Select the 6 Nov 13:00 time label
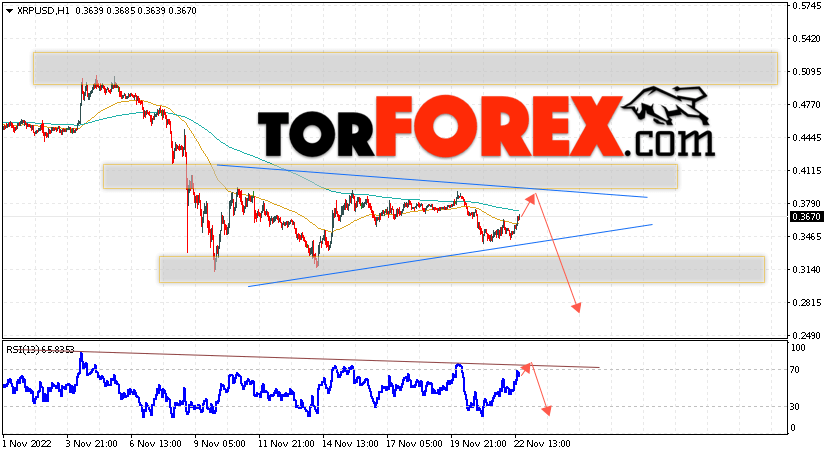Screen dimensions: 828x455 155,444
